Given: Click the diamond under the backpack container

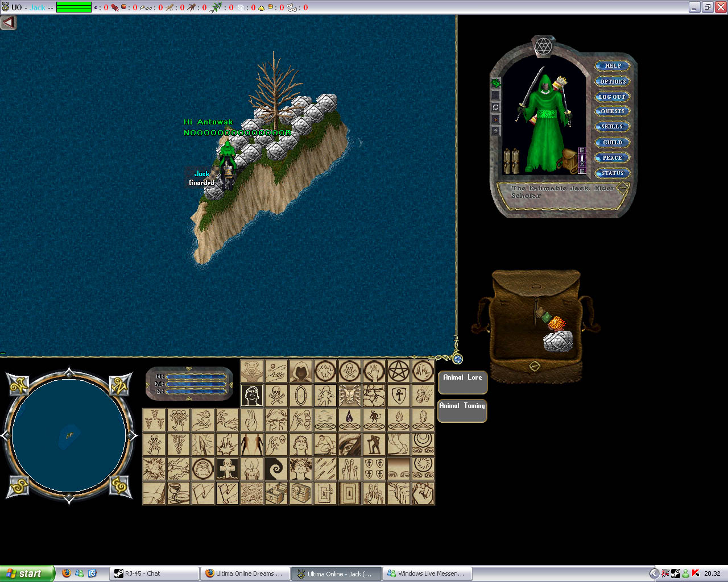Looking at the screenshot, I should point(534,366).
